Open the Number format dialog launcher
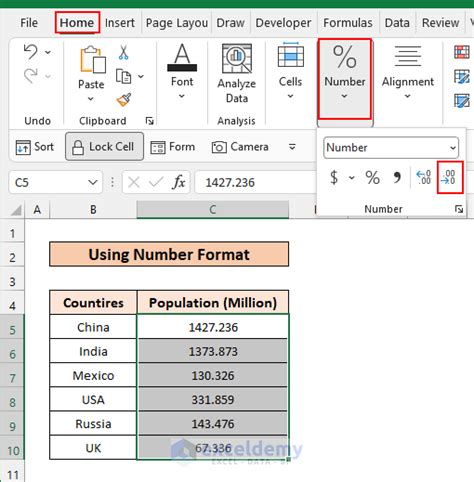This screenshot has width=474, height=482. (x=459, y=209)
